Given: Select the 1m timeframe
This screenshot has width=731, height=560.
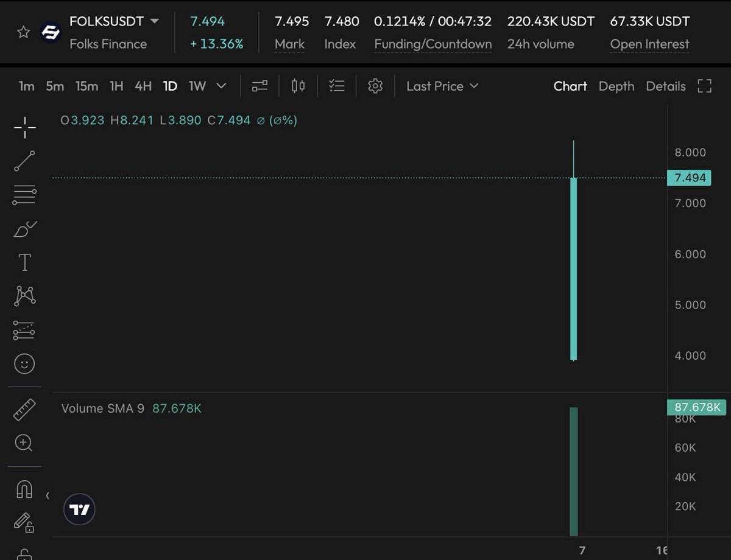Looking at the screenshot, I should coord(26,86).
